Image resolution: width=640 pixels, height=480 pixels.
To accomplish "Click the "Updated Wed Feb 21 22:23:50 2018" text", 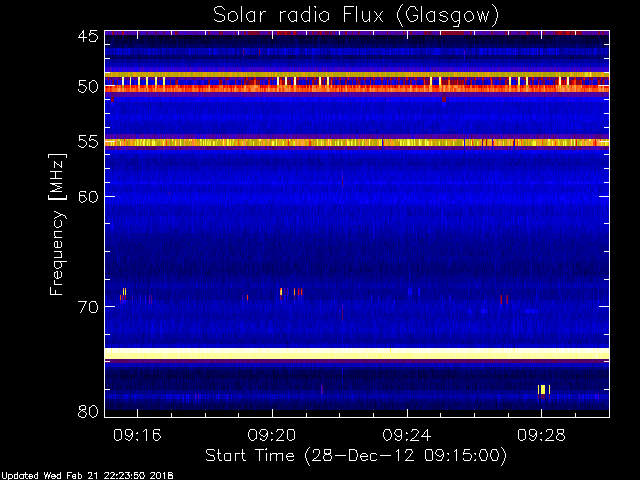I will click(x=87, y=476).
